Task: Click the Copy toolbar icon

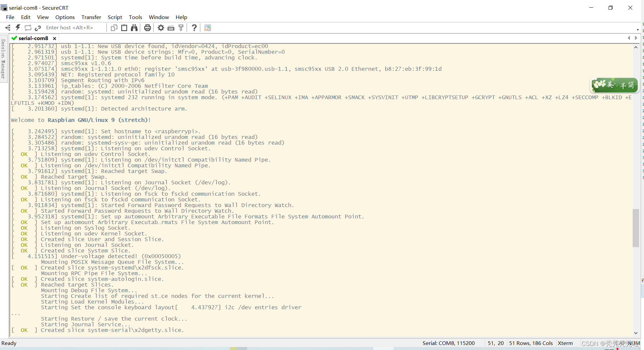Action: click(x=114, y=28)
